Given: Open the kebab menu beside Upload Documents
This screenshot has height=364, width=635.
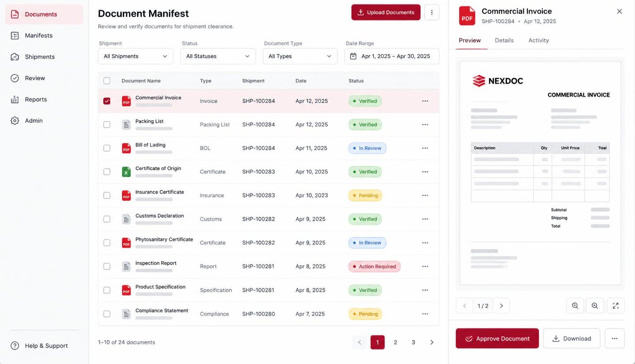Looking at the screenshot, I should click(432, 12).
